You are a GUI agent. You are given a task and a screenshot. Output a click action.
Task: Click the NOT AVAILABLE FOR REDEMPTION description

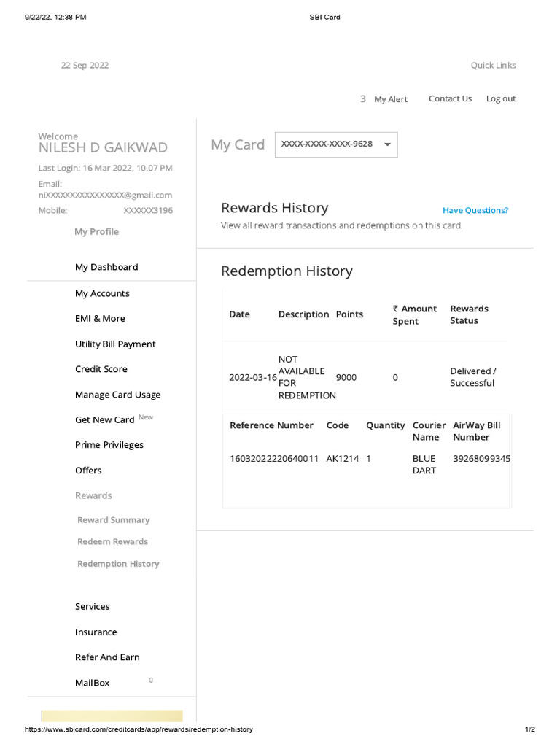click(x=307, y=377)
